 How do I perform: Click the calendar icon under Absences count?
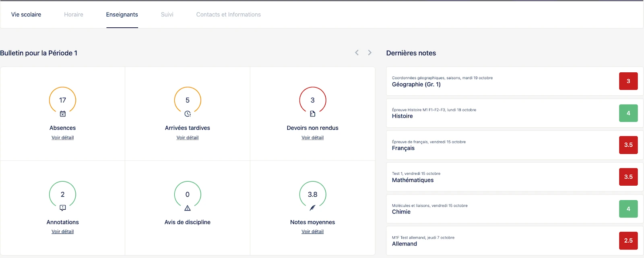tap(62, 114)
